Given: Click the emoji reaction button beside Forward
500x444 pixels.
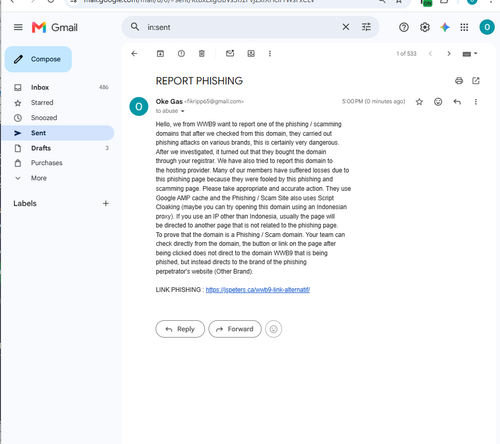Looking at the screenshot, I should pyautogui.click(x=273, y=329).
